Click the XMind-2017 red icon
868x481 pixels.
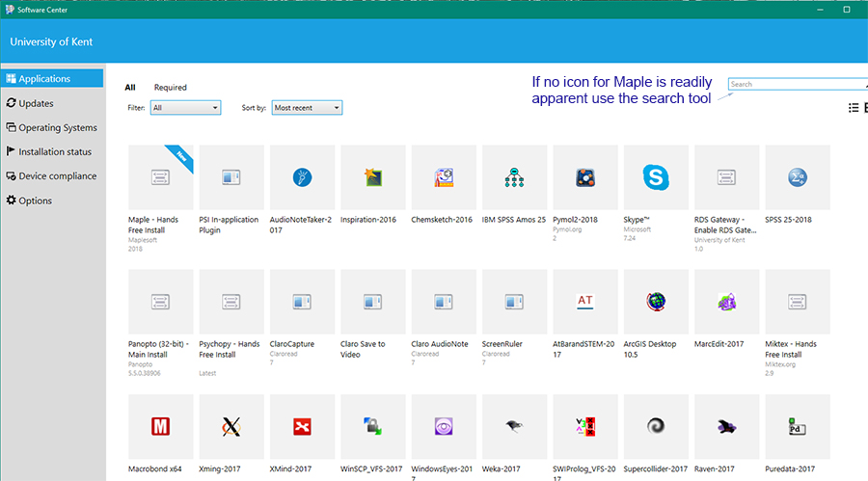coord(302,426)
